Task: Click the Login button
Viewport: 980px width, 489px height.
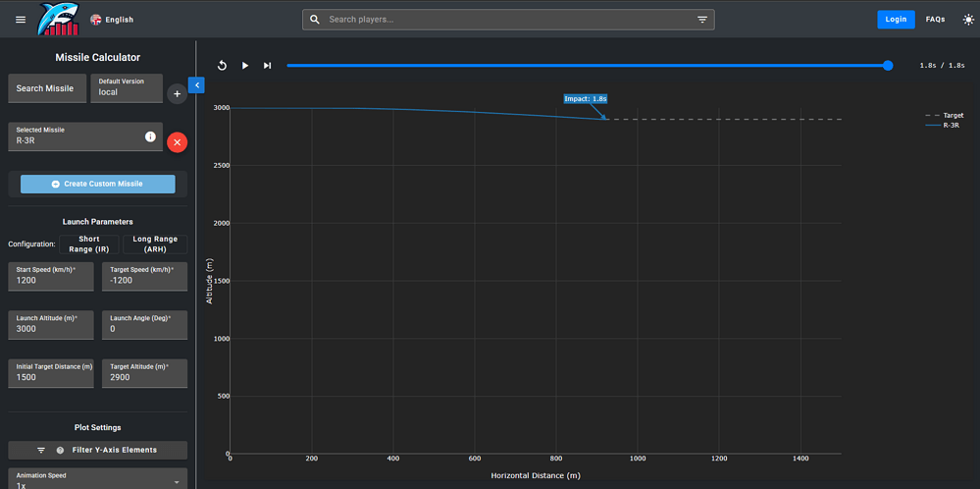Action: pos(896,20)
